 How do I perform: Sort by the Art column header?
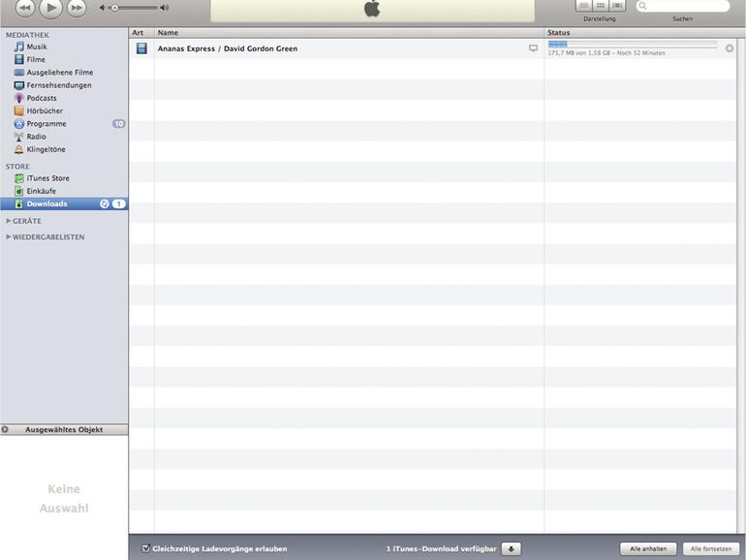click(x=141, y=33)
